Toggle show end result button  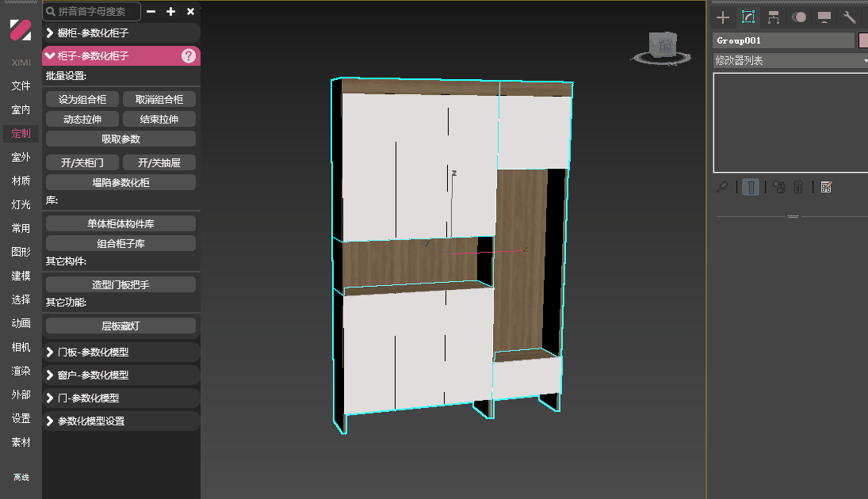point(751,187)
